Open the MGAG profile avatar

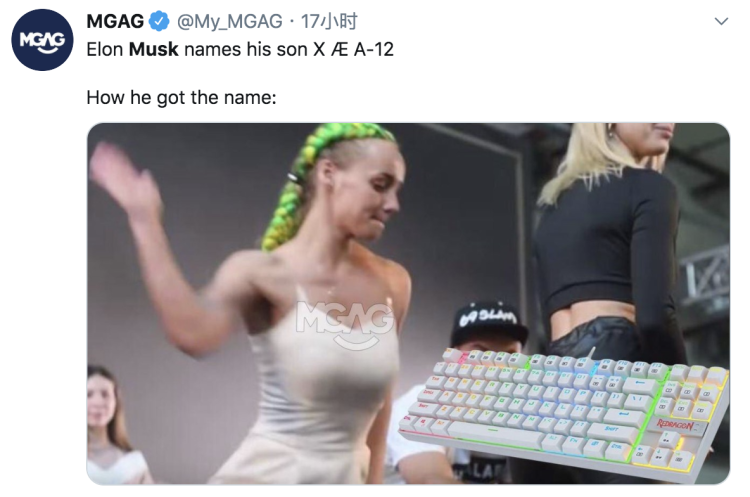click(x=42, y=40)
